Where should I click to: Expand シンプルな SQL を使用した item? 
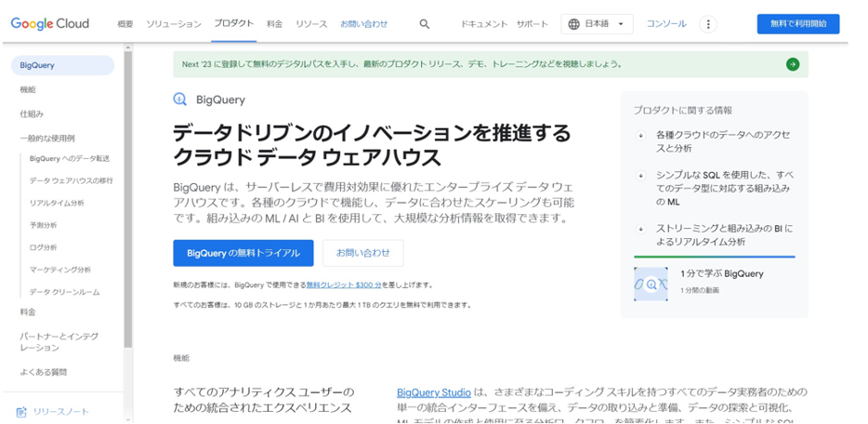[x=640, y=176]
